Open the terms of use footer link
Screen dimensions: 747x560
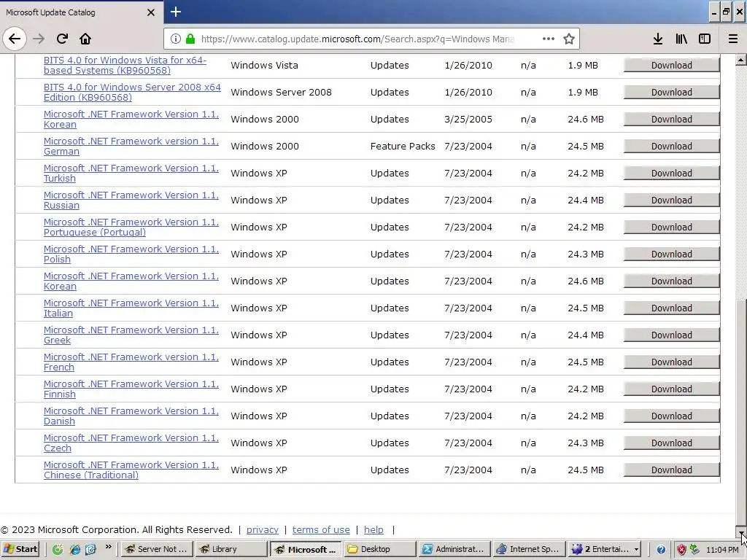321,529
